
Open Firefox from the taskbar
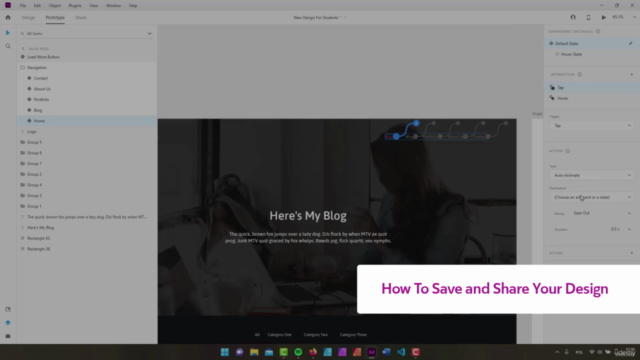[x=313, y=352]
